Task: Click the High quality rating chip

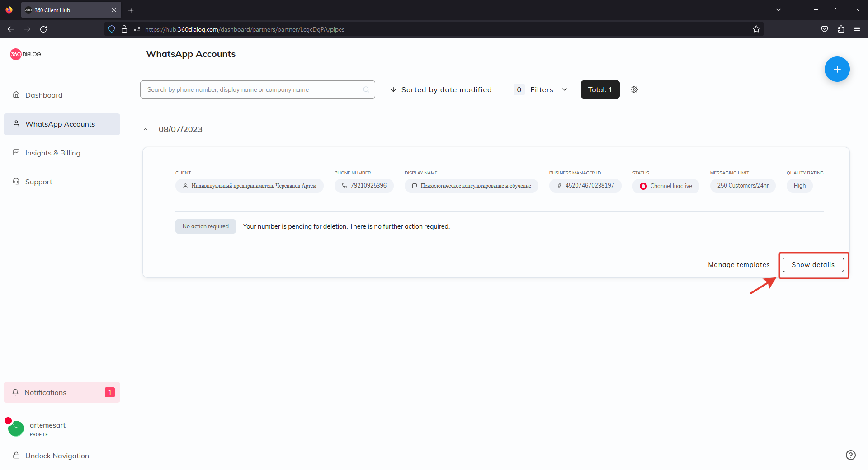Action: click(x=799, y=186)
